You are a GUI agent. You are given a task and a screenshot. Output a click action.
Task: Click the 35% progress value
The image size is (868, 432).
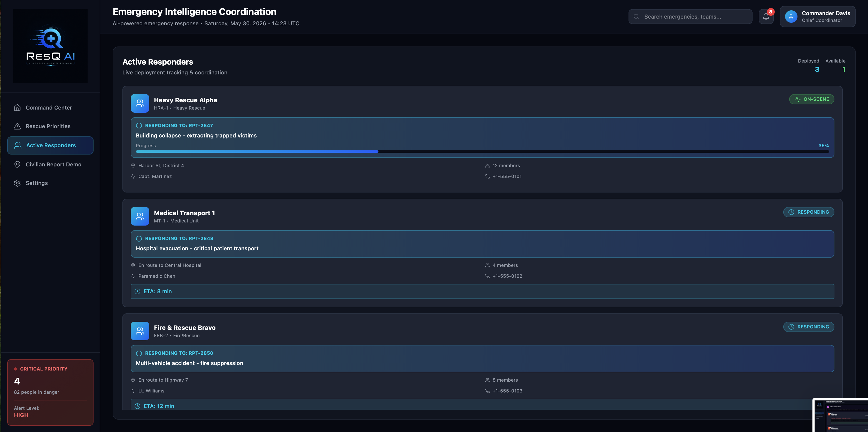tap(824, 145)
